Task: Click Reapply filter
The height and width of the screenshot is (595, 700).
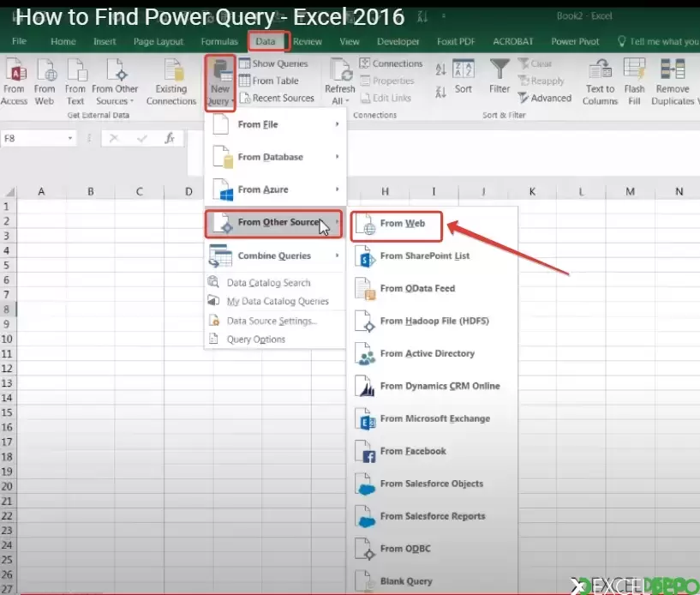Action: tap(541, 81)
